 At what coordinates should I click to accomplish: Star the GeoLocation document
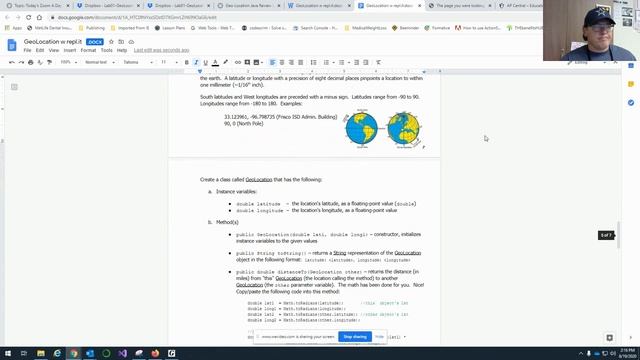click(x=111, y=42)
